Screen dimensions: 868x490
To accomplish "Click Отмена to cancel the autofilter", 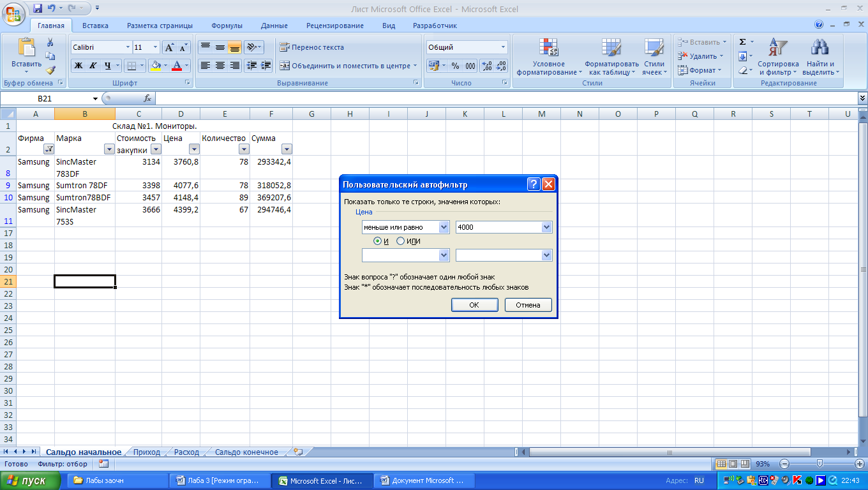I will (x=528, y=305).
